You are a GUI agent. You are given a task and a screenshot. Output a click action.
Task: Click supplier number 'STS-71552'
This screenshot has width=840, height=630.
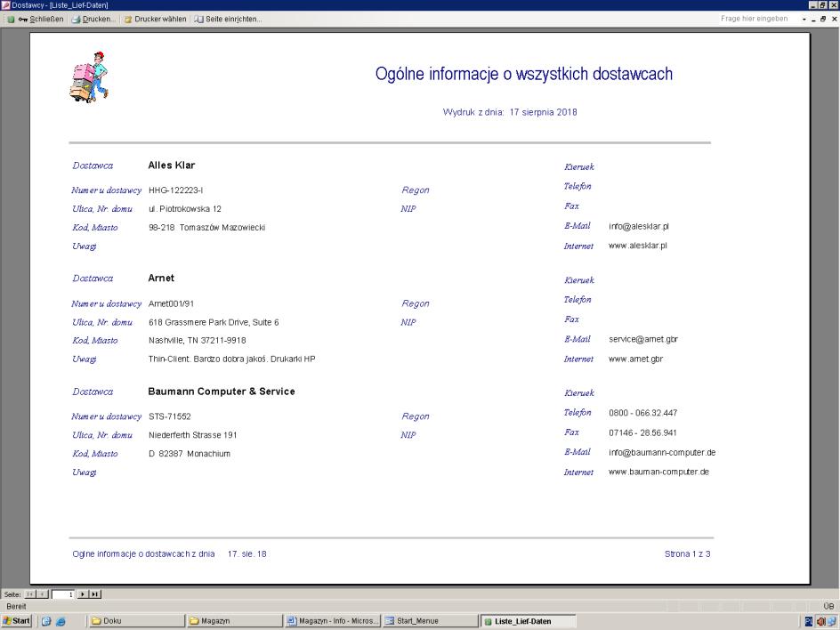pos(170,416)
